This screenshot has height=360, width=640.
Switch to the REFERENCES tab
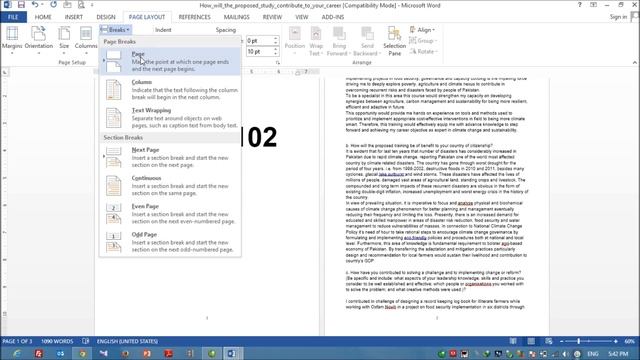(194, 17)
